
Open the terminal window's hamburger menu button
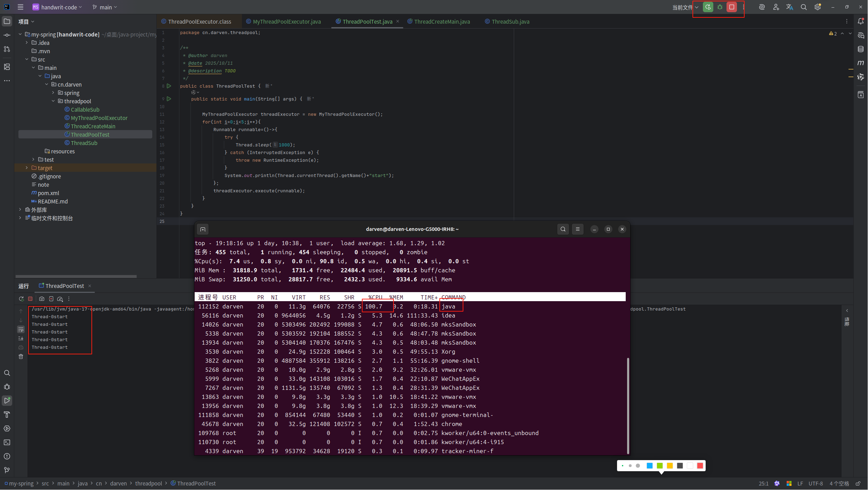point(578,229)
